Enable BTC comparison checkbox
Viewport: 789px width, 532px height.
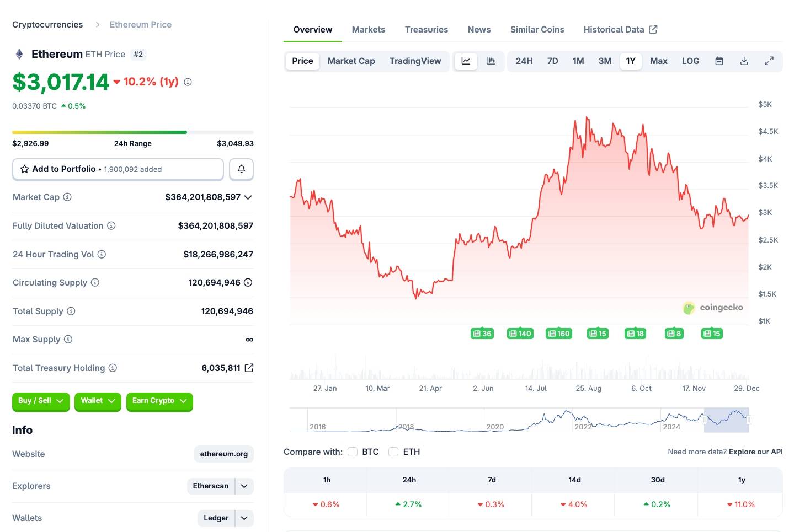coord(353,452)
